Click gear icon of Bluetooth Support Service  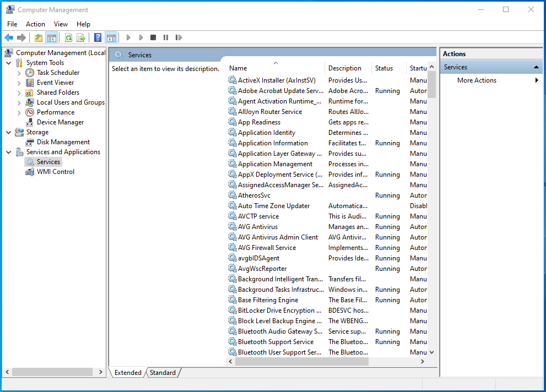click(x=233, y=341)
